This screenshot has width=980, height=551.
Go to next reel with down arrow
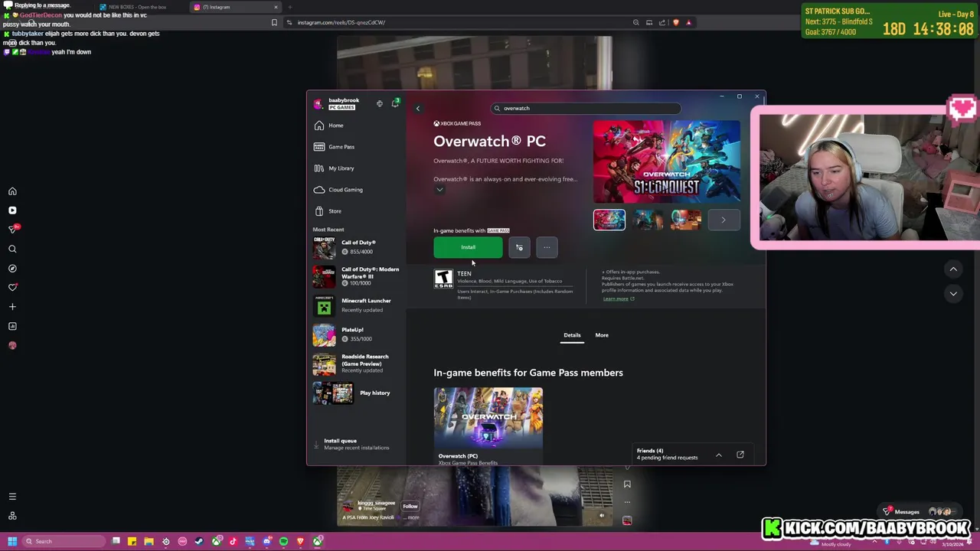tap(953, 293)
